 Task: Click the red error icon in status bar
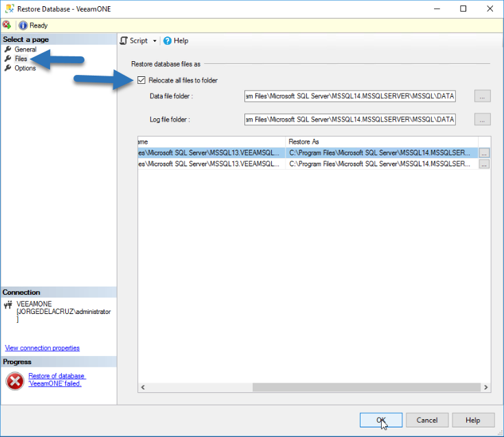pos(6,25)
